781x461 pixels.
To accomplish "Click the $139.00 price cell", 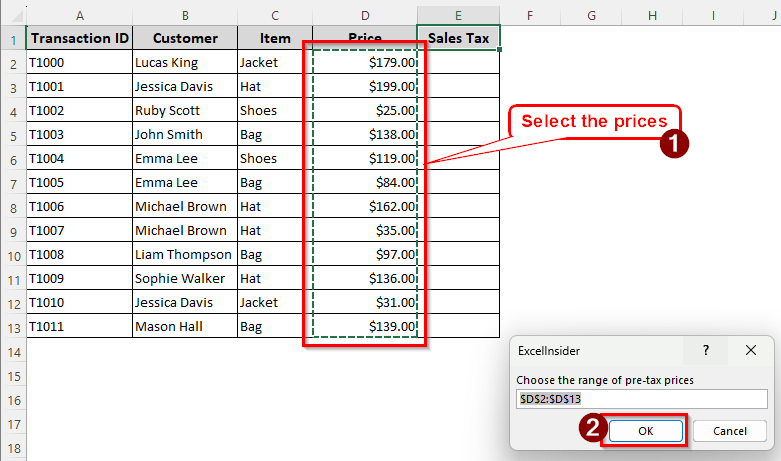I will [365, 326].
